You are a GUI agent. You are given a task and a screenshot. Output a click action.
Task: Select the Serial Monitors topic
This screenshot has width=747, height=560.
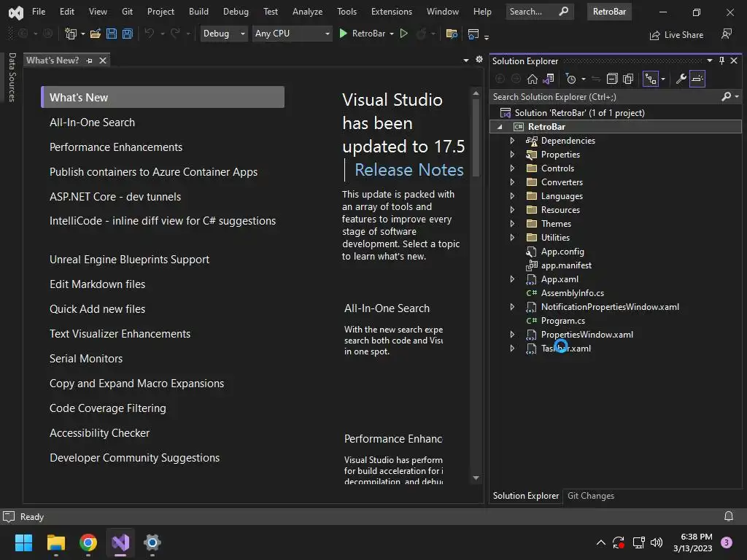tap(86, 359)
